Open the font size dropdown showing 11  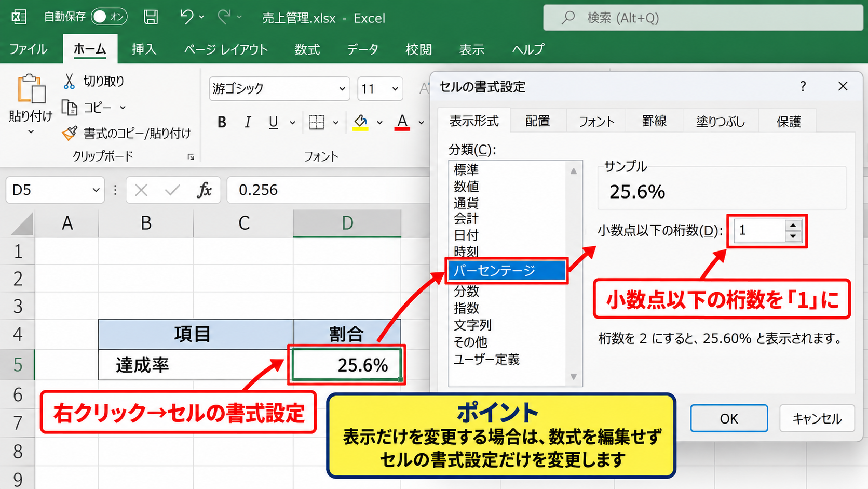pos(395,89)
